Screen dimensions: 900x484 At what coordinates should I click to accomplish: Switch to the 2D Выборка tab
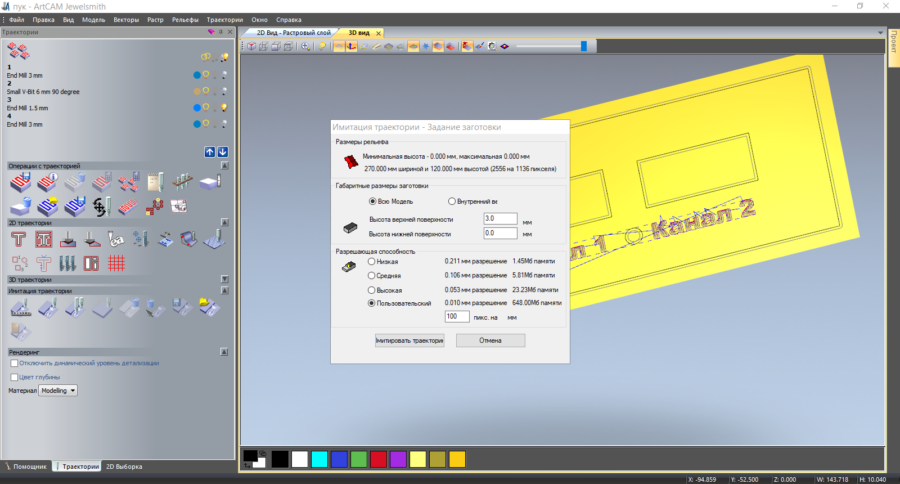pyautogui.click(x=124, y=467)
